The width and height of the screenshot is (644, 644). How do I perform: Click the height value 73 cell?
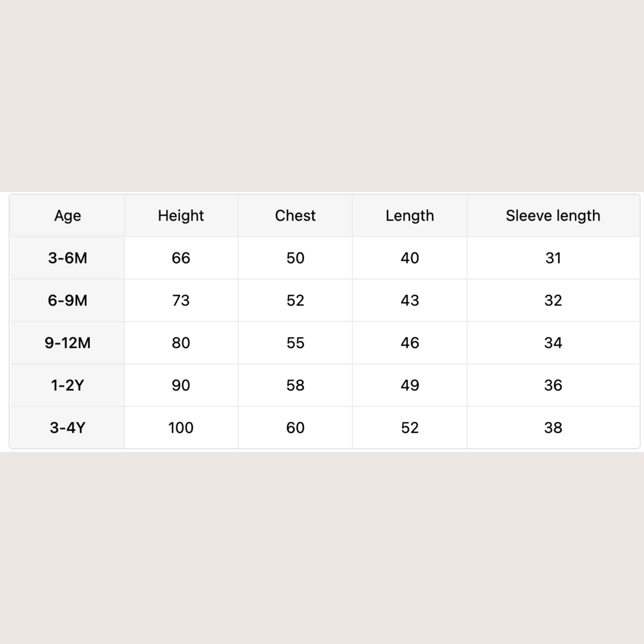click(x=181, y=300)
